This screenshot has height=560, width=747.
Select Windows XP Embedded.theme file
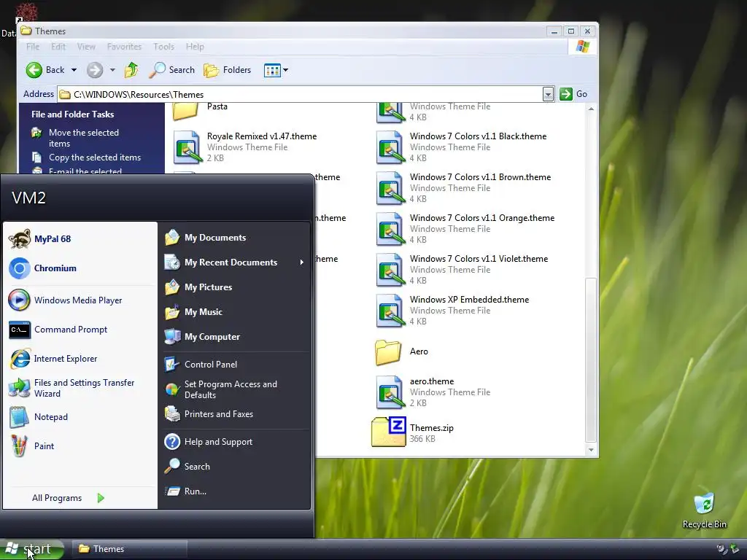tap(452, 311)
